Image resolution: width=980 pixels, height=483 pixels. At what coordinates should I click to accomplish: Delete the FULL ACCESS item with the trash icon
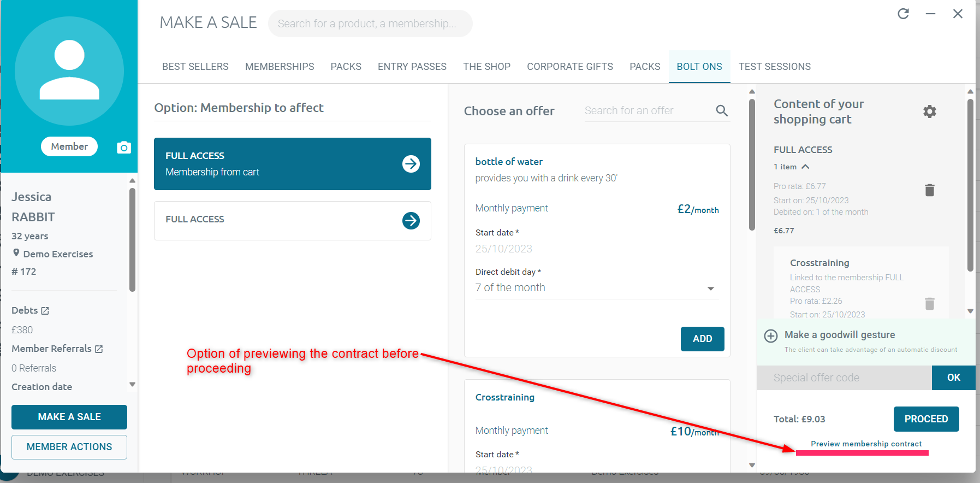(x=929, y=190)
